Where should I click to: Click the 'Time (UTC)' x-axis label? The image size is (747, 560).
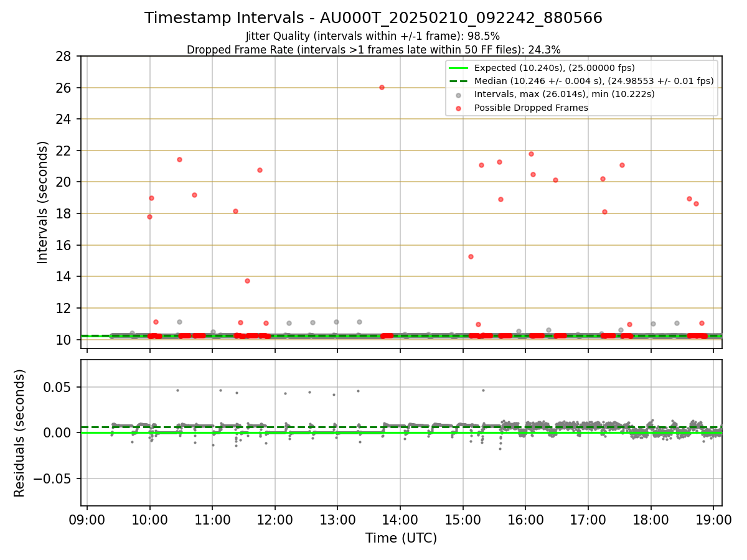pyautogui.click(x=401, y=538)
